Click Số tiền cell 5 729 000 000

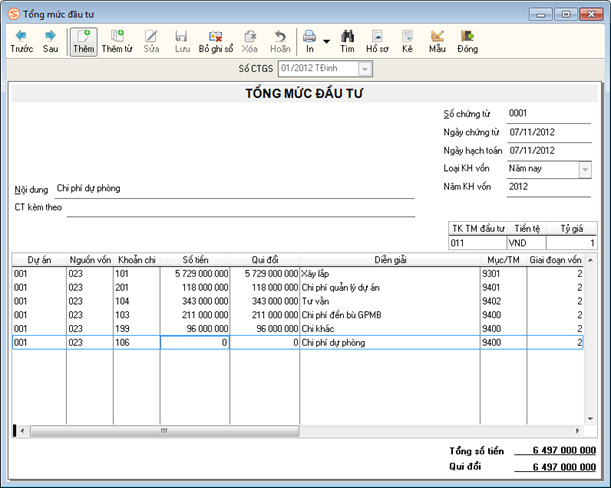[x=195, y=274]
